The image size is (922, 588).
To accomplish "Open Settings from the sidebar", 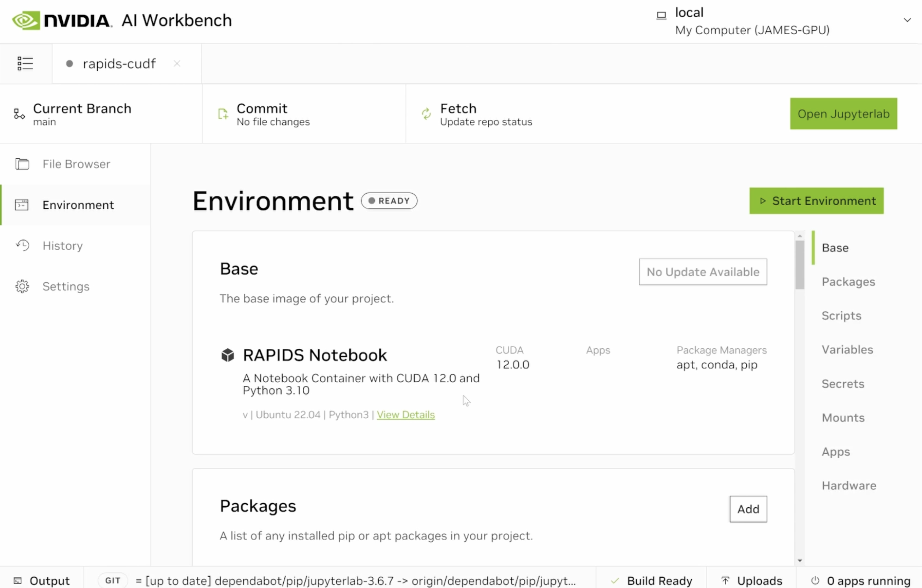I will 65,287.
